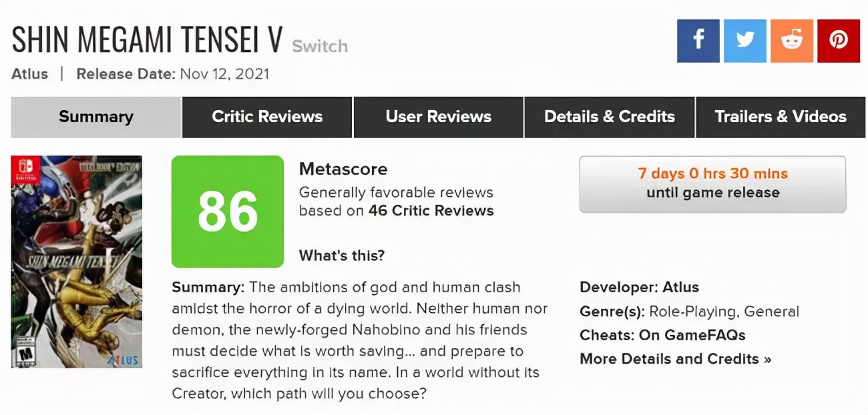Click the Atlus publisher name under the title
This screenshot has height=415, width=868.
tap(30, 73)
